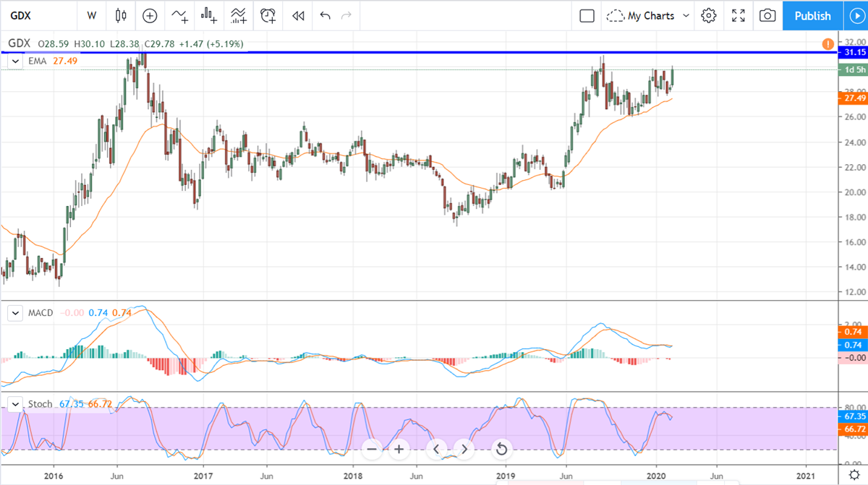Open the Indicators menu icon
This screenshot has height=485, width=868.
pos(179,15)
